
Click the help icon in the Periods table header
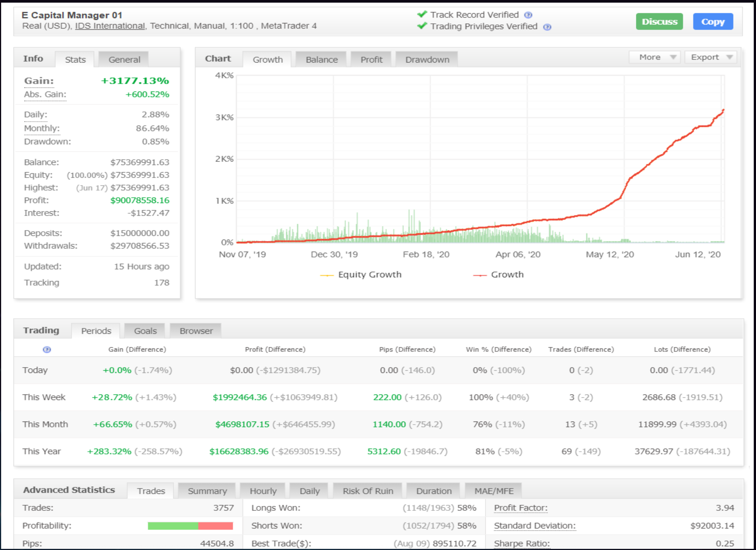coord(46,350)
